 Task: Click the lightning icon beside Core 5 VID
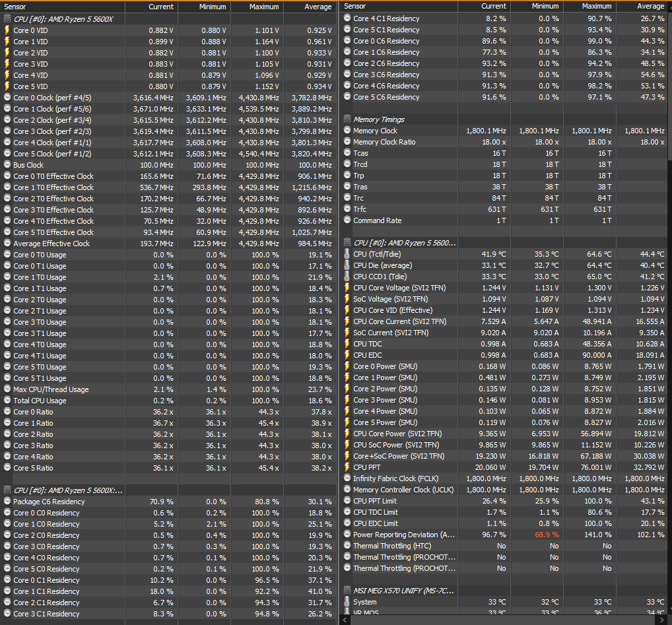coord(7,86)
